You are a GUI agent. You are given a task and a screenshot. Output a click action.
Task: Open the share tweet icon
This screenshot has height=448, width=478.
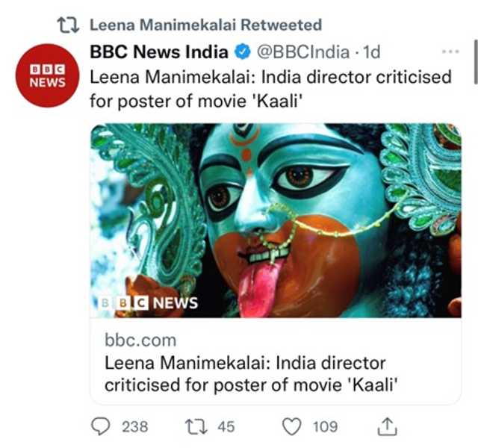387,426
